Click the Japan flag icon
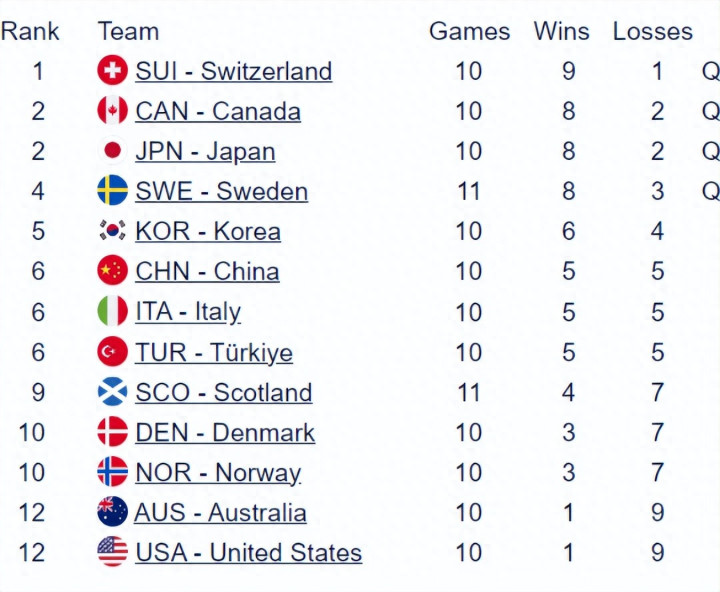Image resolution: width=720 pixels, height=592 pixels. 112,151
